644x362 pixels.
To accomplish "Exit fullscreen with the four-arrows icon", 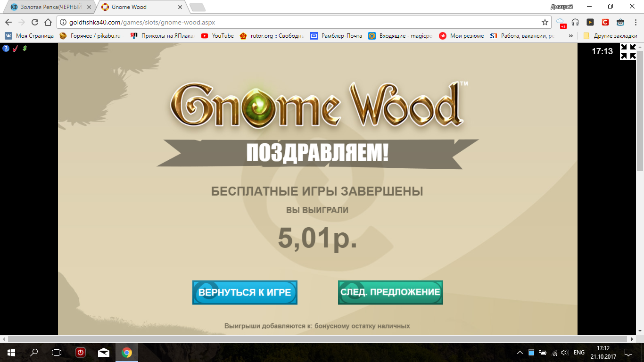I will pyautogui.click(x=628, y=51).
